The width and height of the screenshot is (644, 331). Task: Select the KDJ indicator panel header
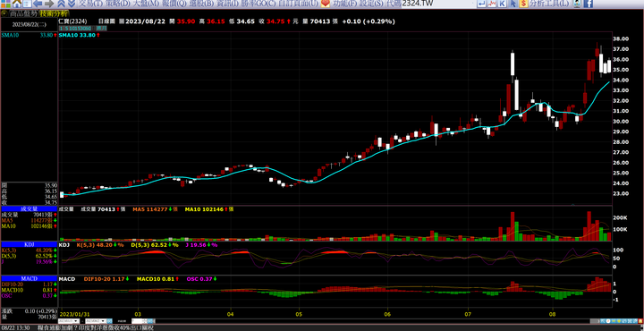[x=30, y=244]
